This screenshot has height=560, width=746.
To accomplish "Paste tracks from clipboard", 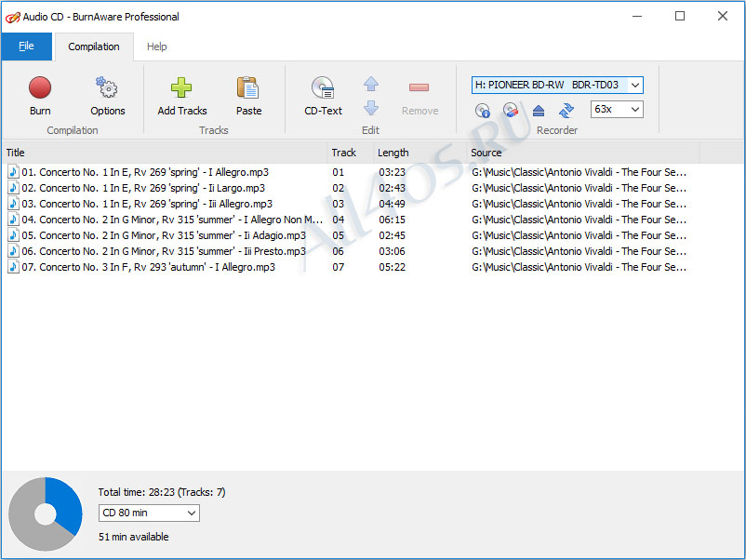I will (248, 96).
